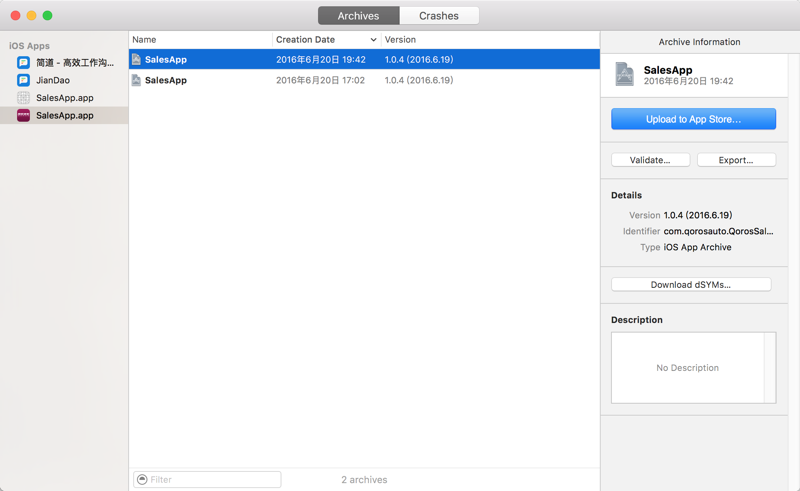Click Download dSYMs button
Viewport: 800px width, 491px height.
point(691,284)
